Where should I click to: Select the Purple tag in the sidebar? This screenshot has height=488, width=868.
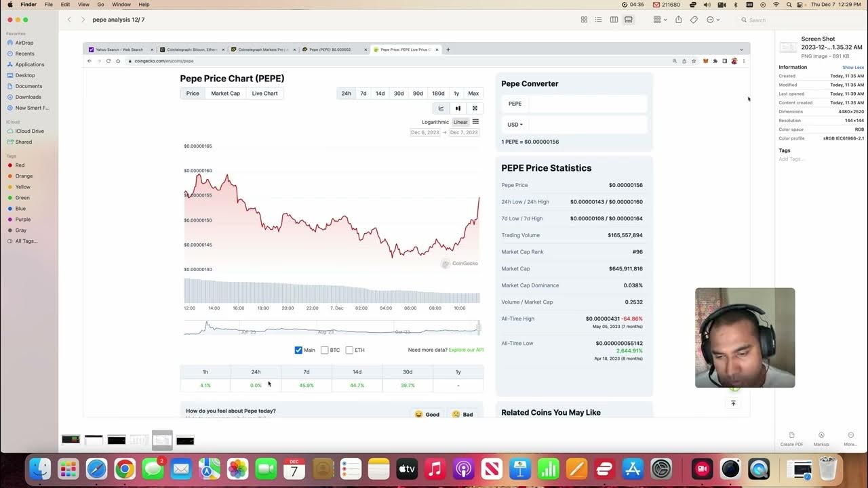point(23,219)
